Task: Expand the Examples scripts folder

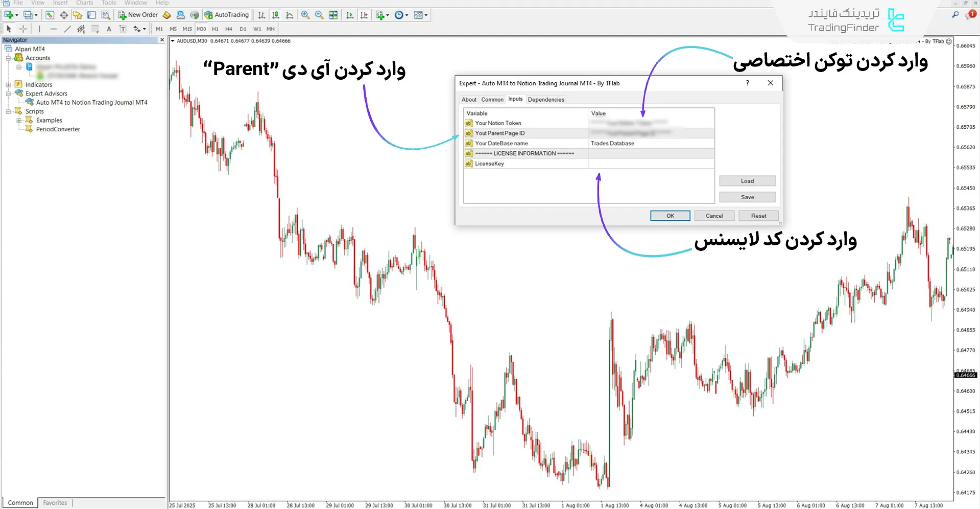Action: point(20,120)
